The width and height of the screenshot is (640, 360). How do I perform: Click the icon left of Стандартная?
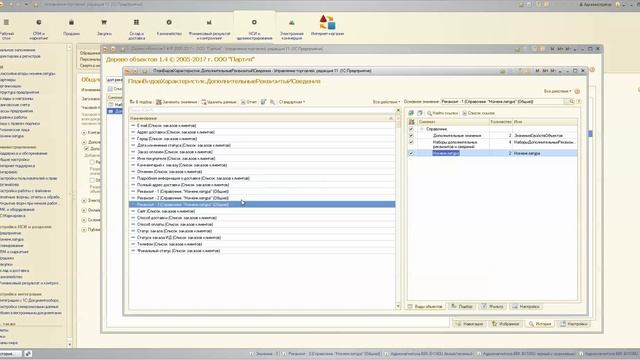273,102
